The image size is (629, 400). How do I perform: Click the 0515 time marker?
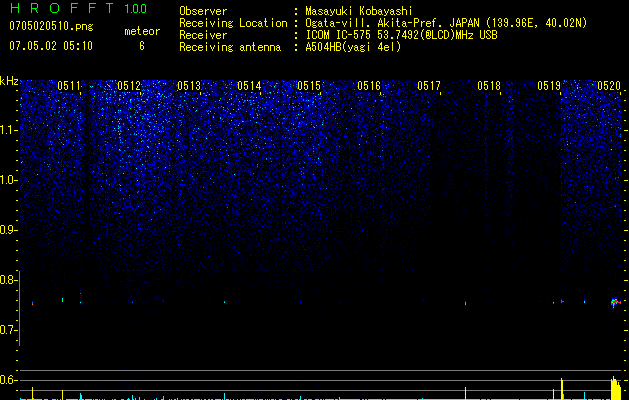pos(308,85)
